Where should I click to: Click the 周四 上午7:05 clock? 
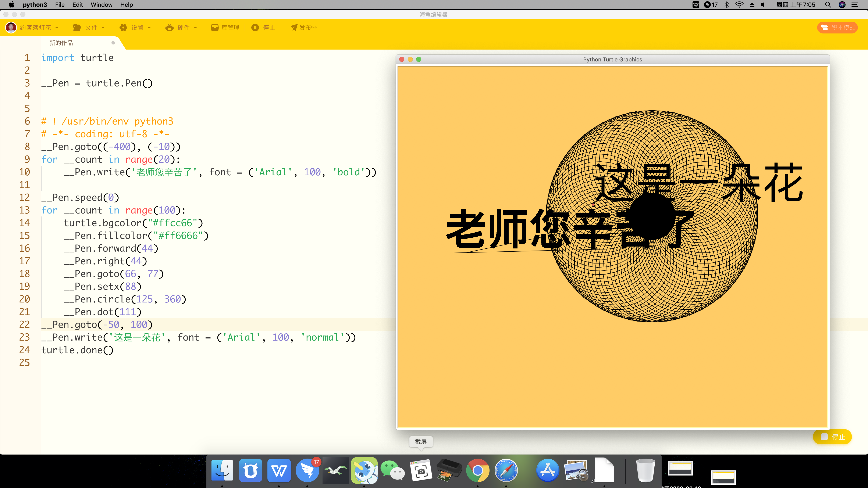click(796, 5)
